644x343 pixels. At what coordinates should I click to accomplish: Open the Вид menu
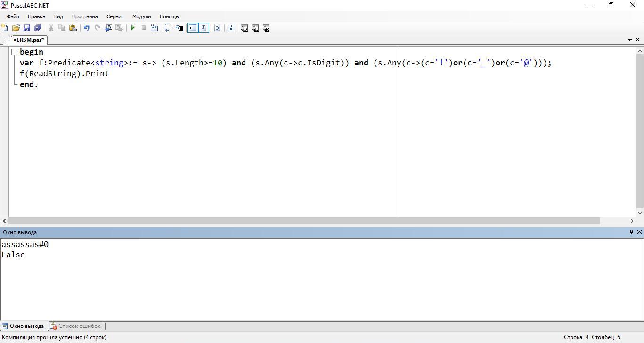coord(58,16)
